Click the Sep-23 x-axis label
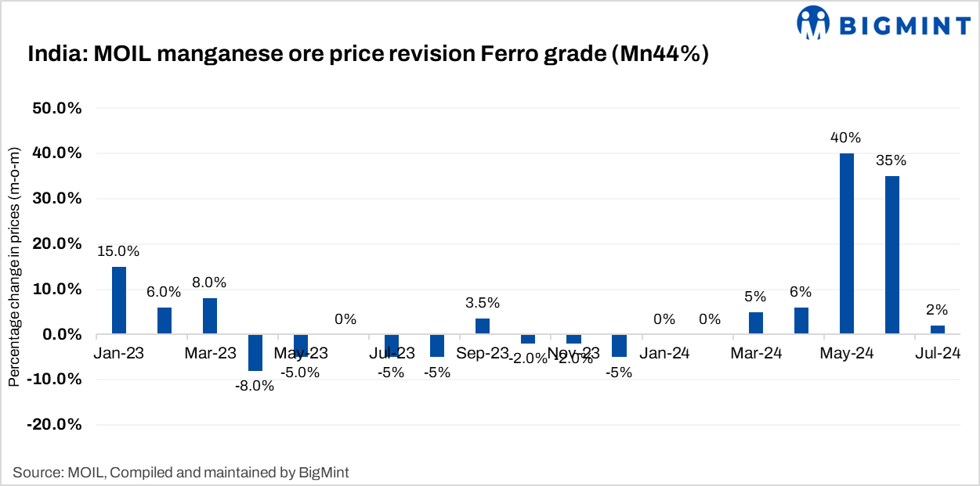 point(483,354)
